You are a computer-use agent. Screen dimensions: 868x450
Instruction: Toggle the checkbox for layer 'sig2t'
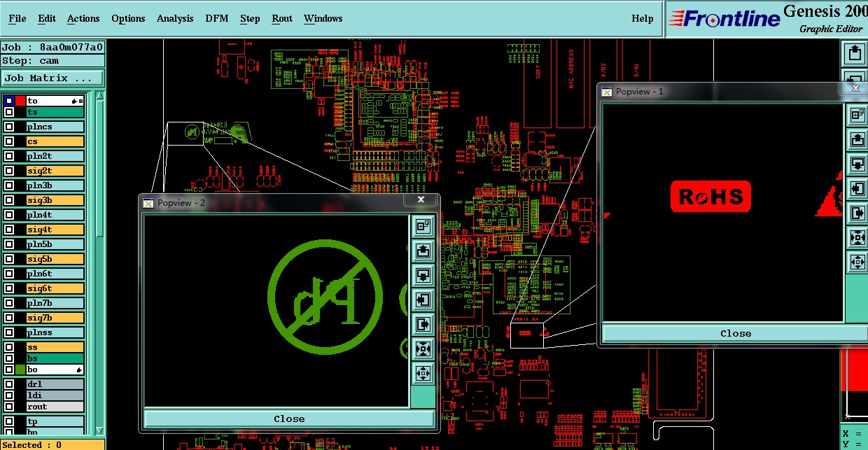[9, 171]
